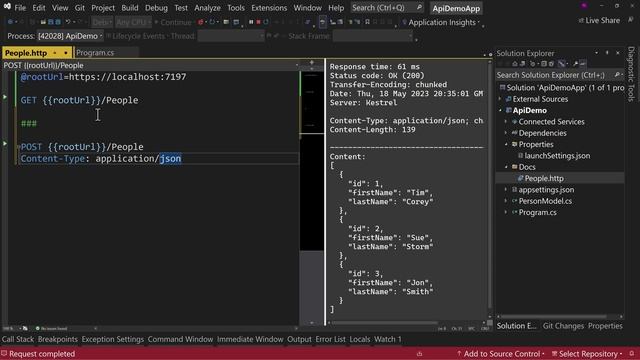Click Show All Files icon in Solution Explorer

tap(551, 64)
